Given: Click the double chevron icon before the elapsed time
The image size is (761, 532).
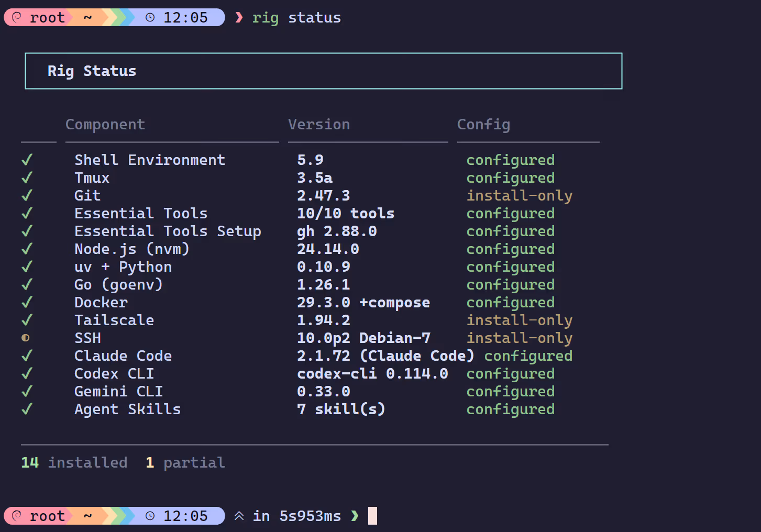Looking at the screenshot, I should [x=239, y=516].
